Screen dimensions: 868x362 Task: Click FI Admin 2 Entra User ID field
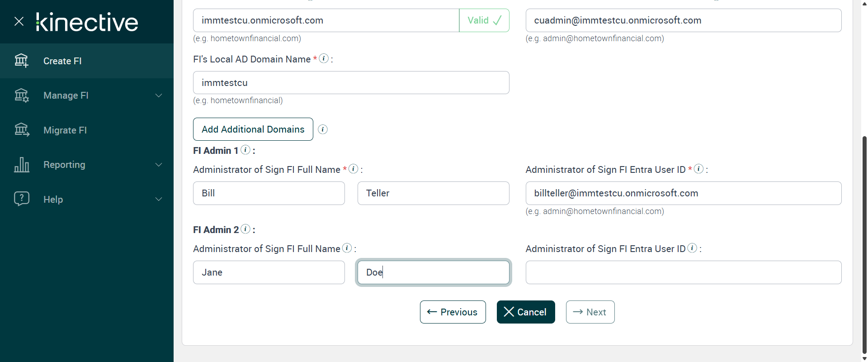[683, 272]
